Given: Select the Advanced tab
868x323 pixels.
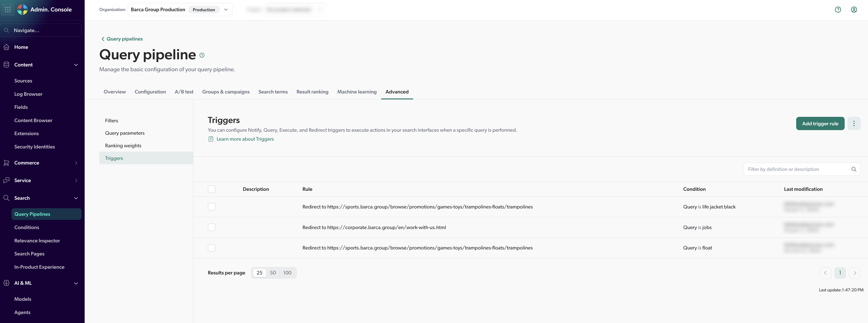Looking at the screenshot, I should click(397, 92).
